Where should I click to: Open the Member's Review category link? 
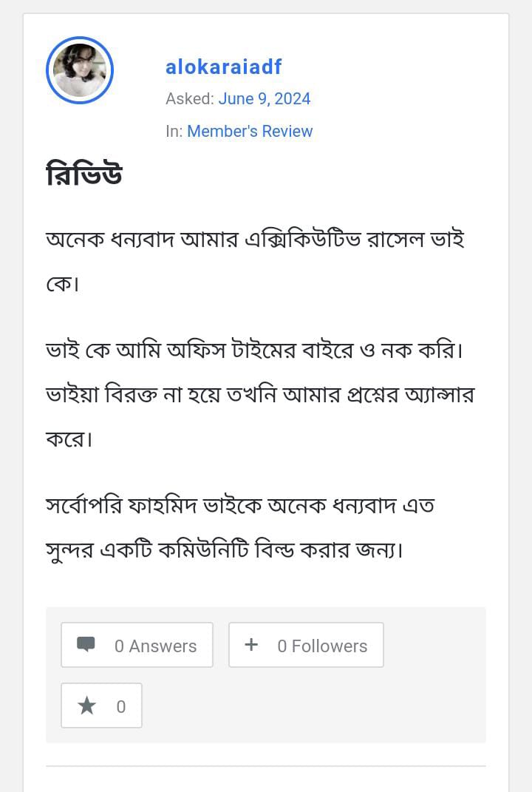point(250,131)
